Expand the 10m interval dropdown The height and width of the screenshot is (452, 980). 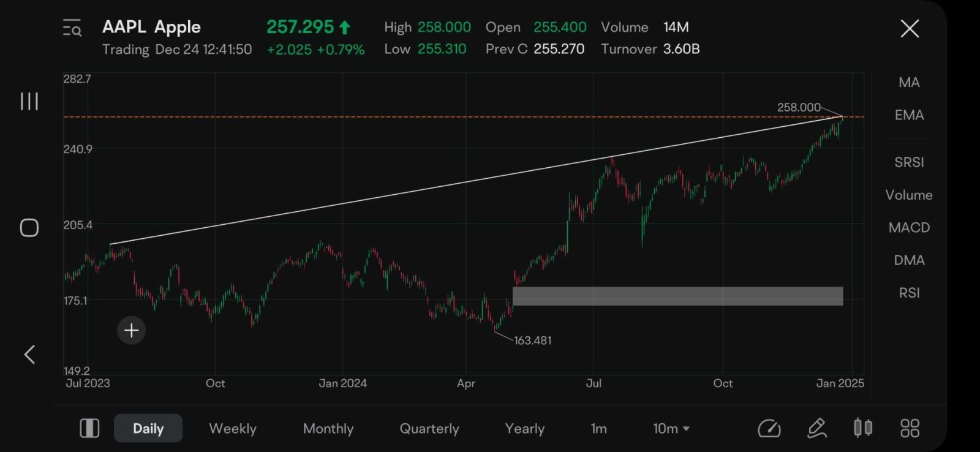(671, 429)
